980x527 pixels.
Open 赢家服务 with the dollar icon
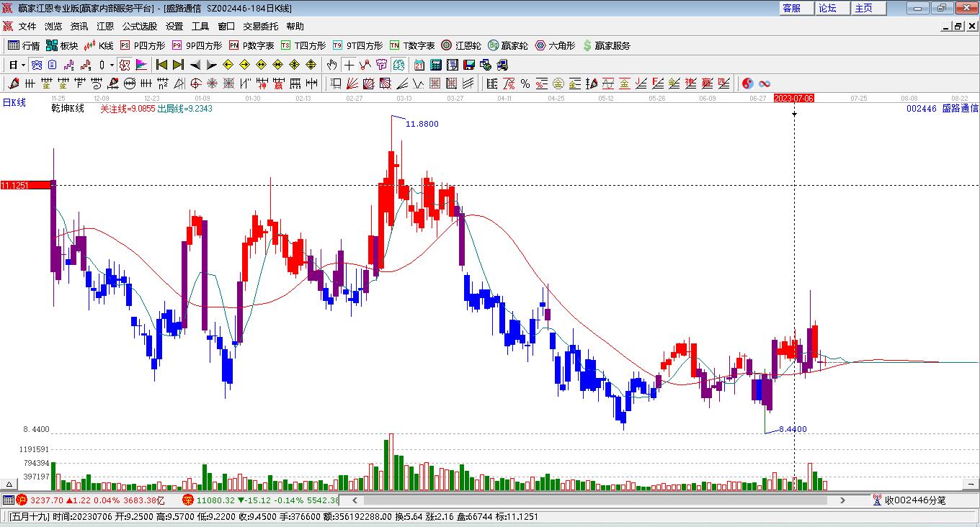click(606, 45)
